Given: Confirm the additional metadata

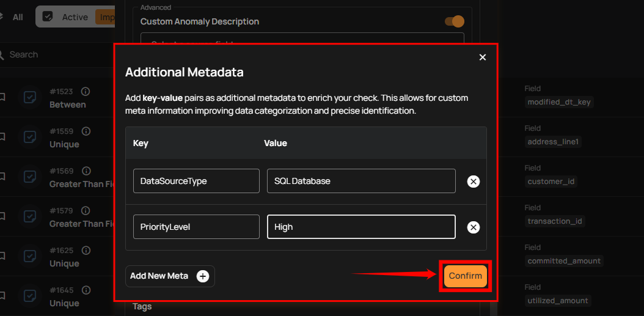Looking at the screenshot, I should pos(465,276).
